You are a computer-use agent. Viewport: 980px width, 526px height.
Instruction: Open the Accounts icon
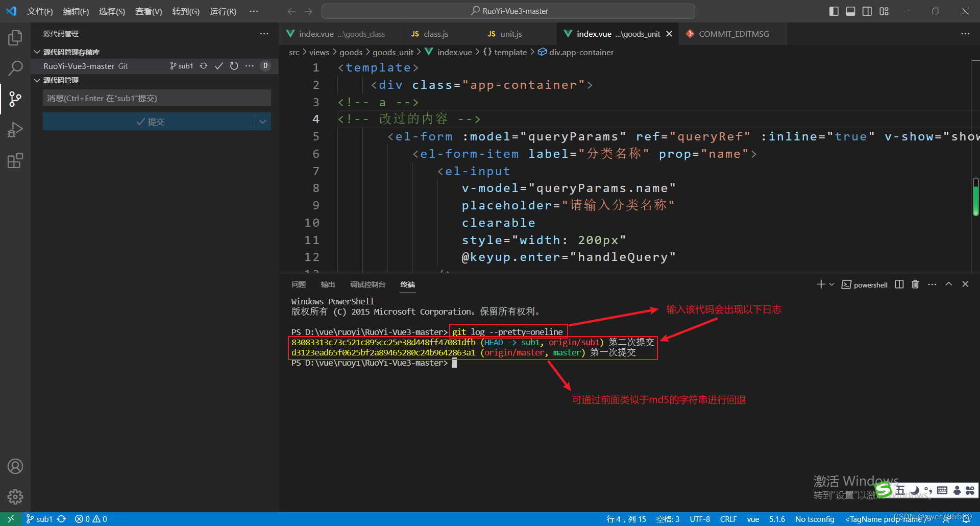click(x=15, y=466)
